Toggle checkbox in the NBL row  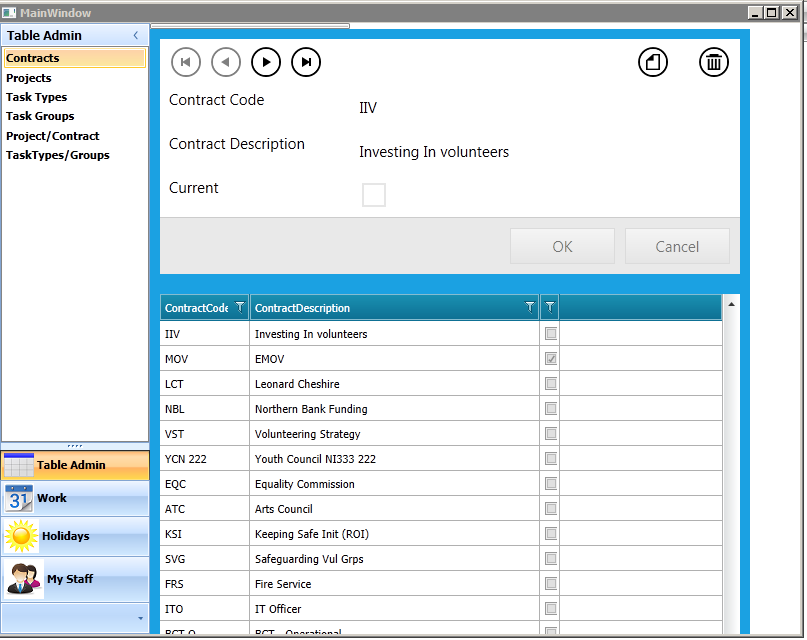[x=551, y=408]
